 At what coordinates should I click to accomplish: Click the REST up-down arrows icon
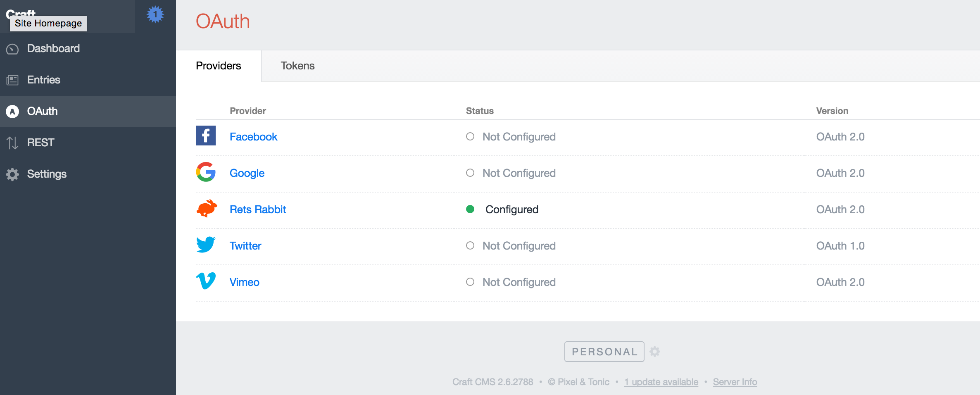tap(12, 143)
